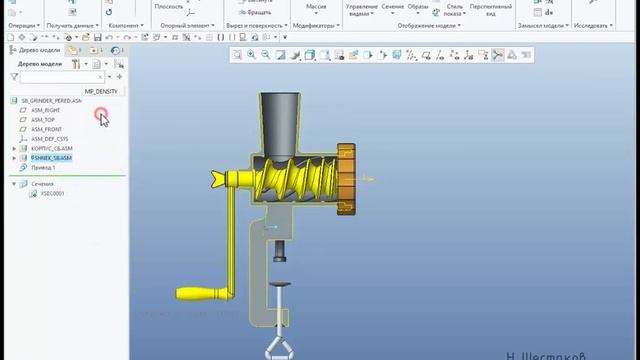The width and height of the screenshot is (640, 360).
Task: Toggle the highlighted 3D annotation display icon
Action: 498,55
